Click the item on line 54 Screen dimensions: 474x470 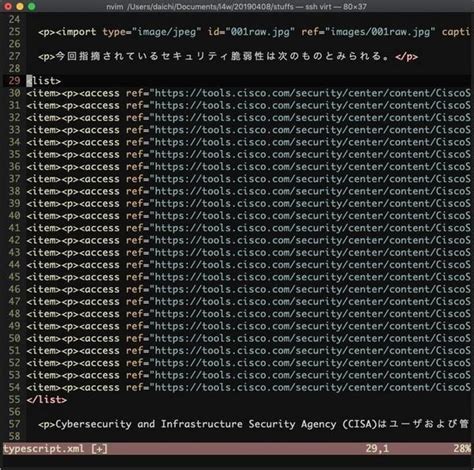(x=248, y=387)
